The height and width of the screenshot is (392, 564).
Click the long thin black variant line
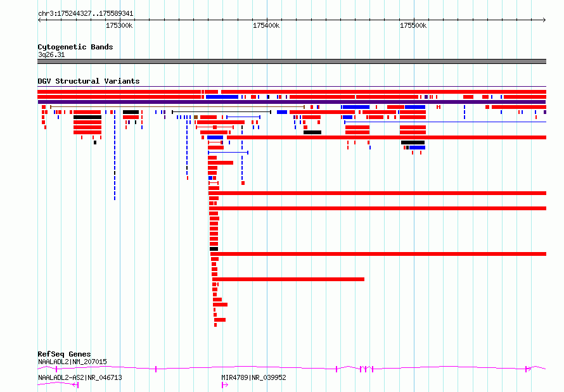coord(222,112)
